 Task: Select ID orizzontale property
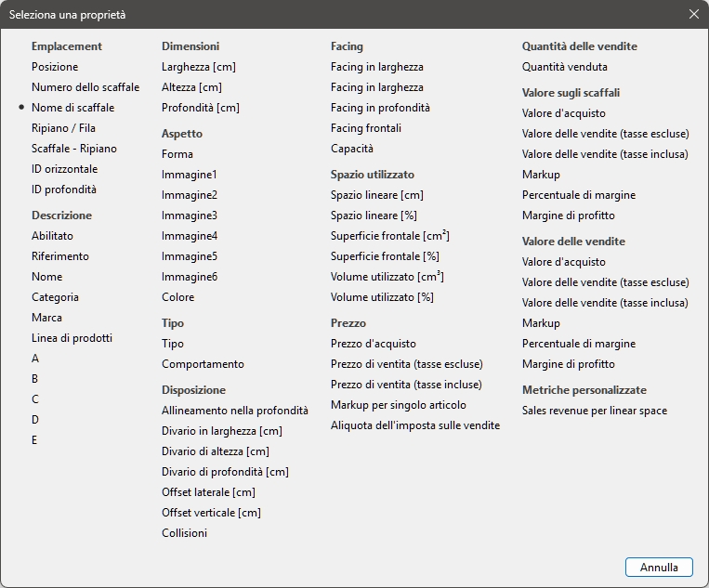pyautogui.click(x=64, y=169)
